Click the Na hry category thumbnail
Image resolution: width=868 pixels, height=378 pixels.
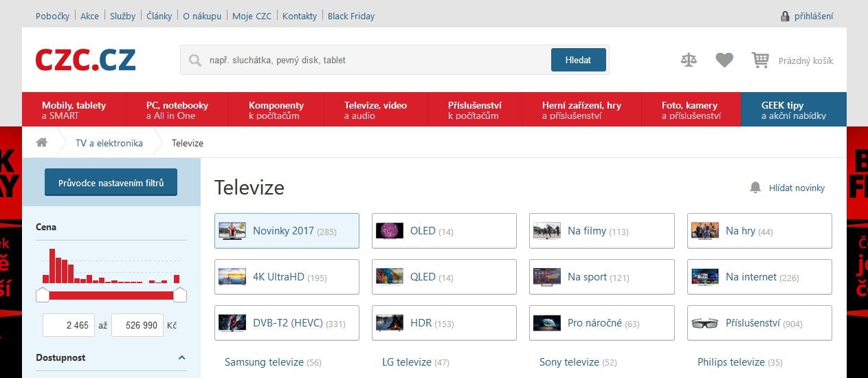tap(705, 231)
